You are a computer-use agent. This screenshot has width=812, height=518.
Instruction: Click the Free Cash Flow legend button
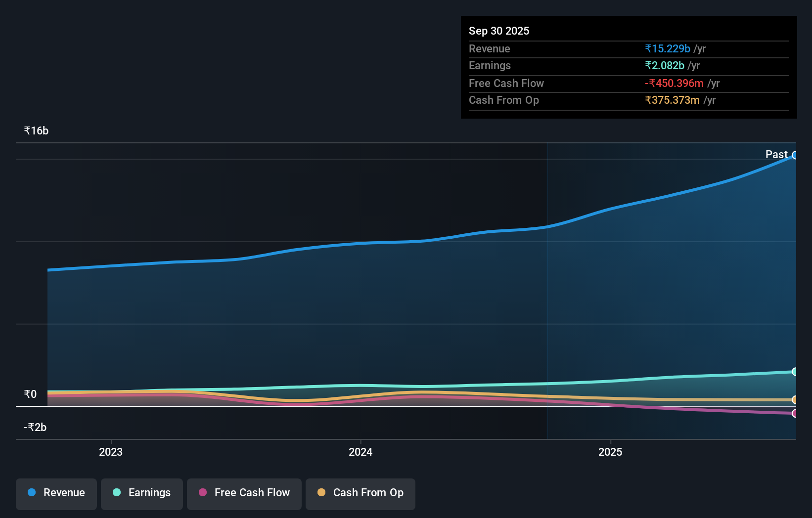pyautogui.click(x=244, y=493)
